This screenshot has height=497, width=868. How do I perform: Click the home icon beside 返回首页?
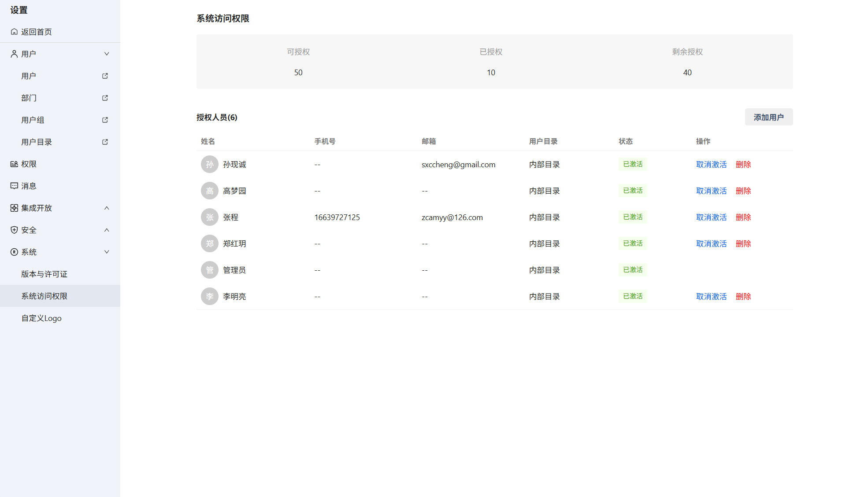[x=14, y=32]
